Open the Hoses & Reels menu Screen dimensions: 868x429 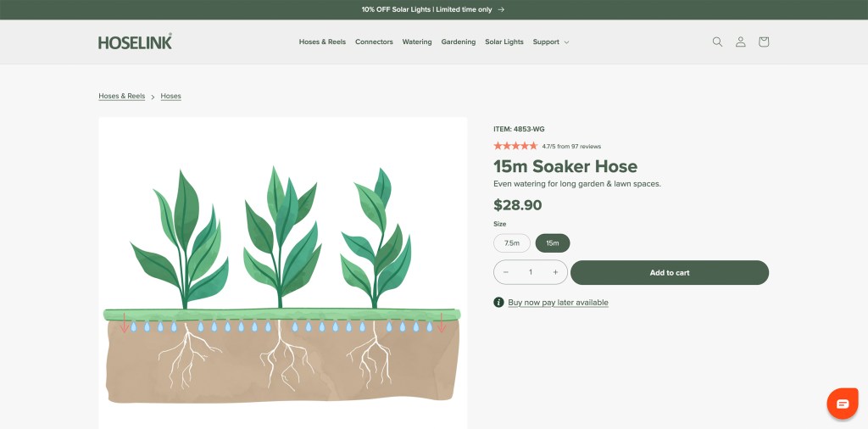322,42
